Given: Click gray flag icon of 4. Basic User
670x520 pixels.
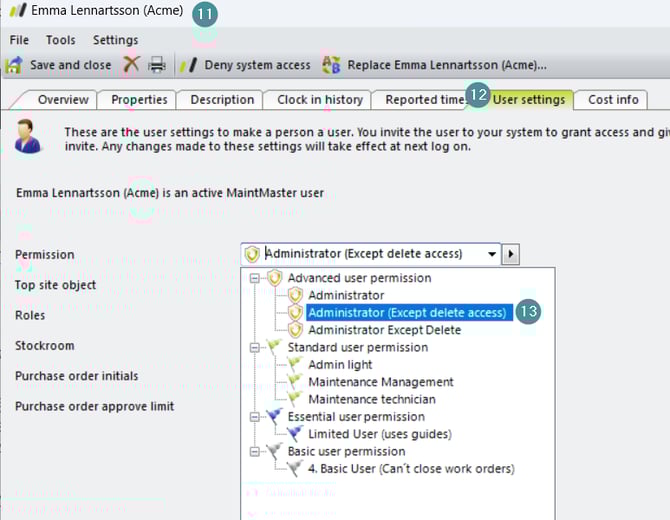Looking at the screenshot, I should 295,469.
